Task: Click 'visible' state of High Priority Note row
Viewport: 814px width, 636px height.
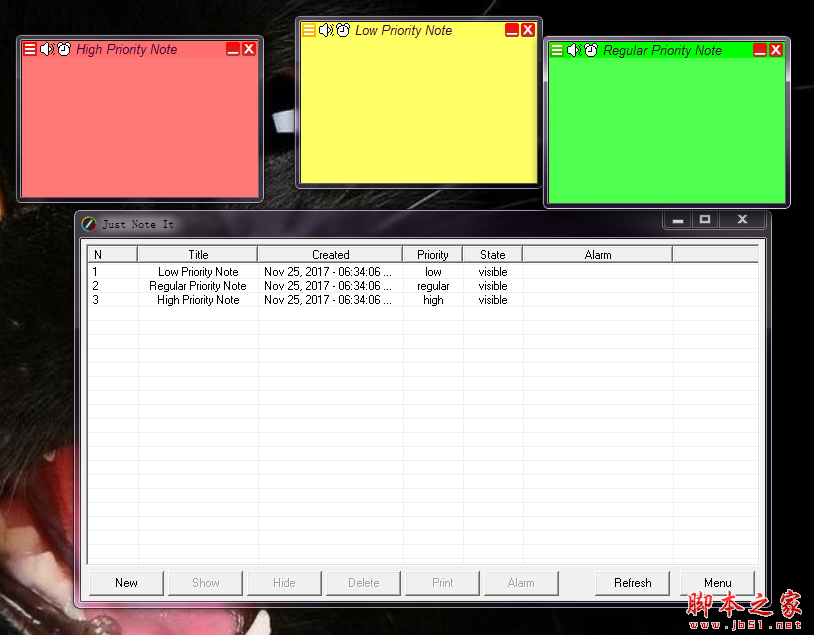Action: click(x=493, y=300)
